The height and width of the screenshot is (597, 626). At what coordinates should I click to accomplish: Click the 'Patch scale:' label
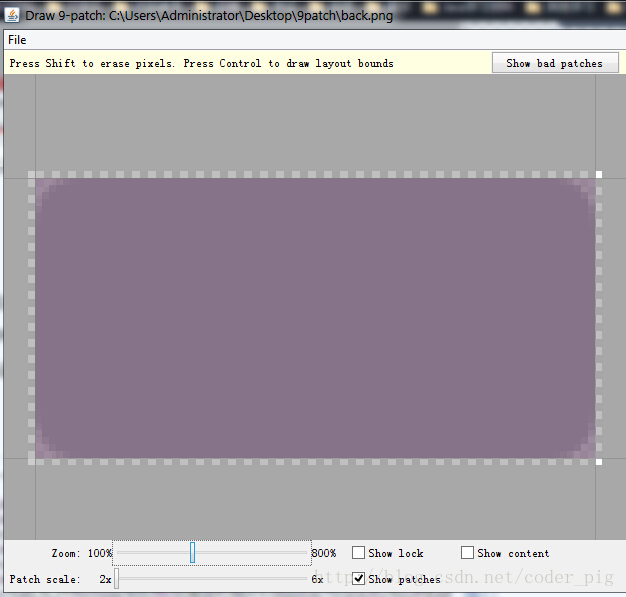[x=45, y=579]
